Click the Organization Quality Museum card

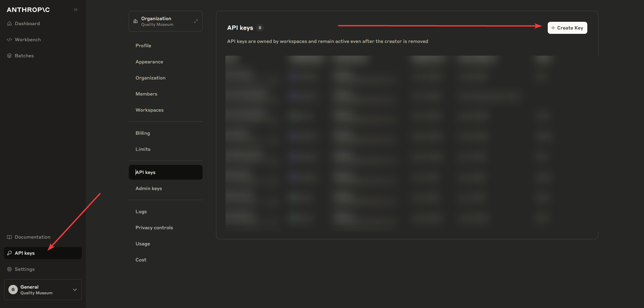[166, 21]
